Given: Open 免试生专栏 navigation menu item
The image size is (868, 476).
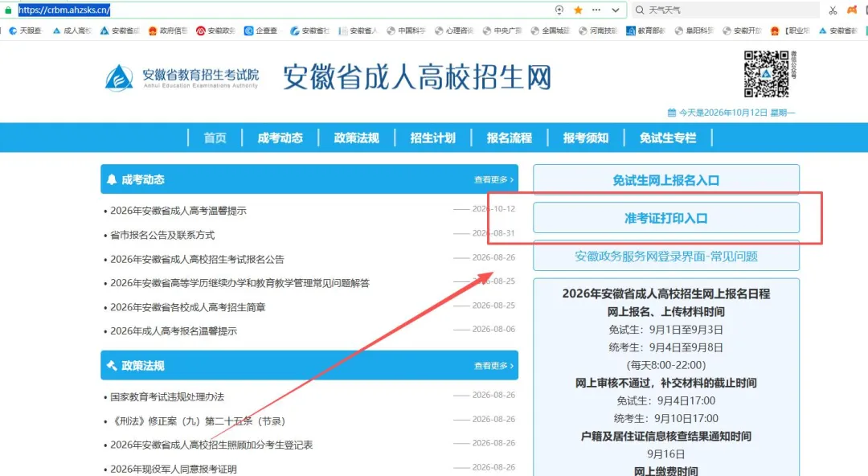Looking at the screenshot, I should pyautogui.click(x=668, y=138).
